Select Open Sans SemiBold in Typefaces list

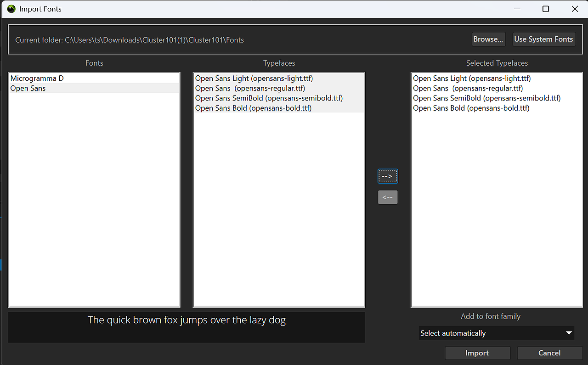[x=279, y=98]
